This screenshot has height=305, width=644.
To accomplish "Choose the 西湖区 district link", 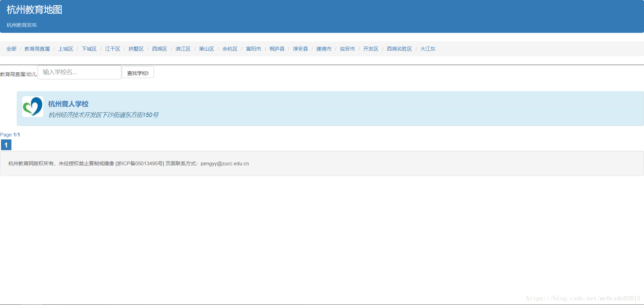I will [x=160, y=49].
